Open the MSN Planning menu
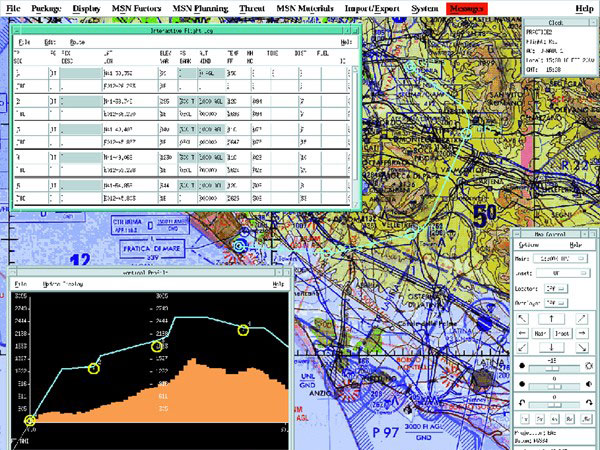 (200, 8)
